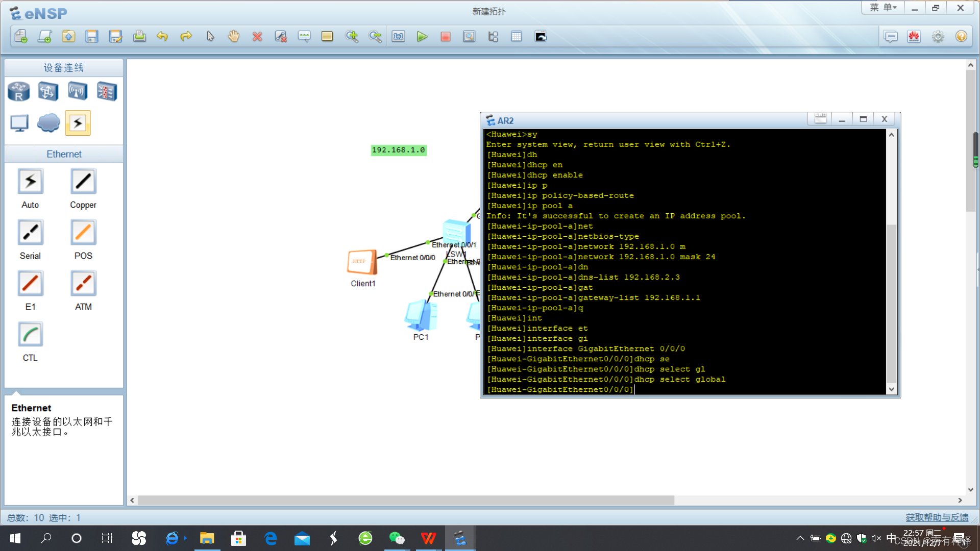Click the green 192.168.1.0 text label
The image size is (980, 551).
[x=398, y=150]
